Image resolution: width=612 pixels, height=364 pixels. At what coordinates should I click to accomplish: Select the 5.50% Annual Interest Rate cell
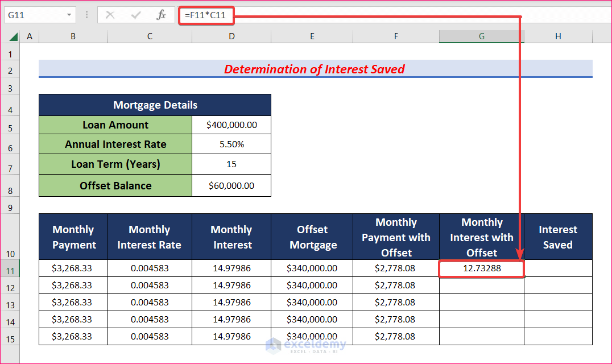[231, 144]
